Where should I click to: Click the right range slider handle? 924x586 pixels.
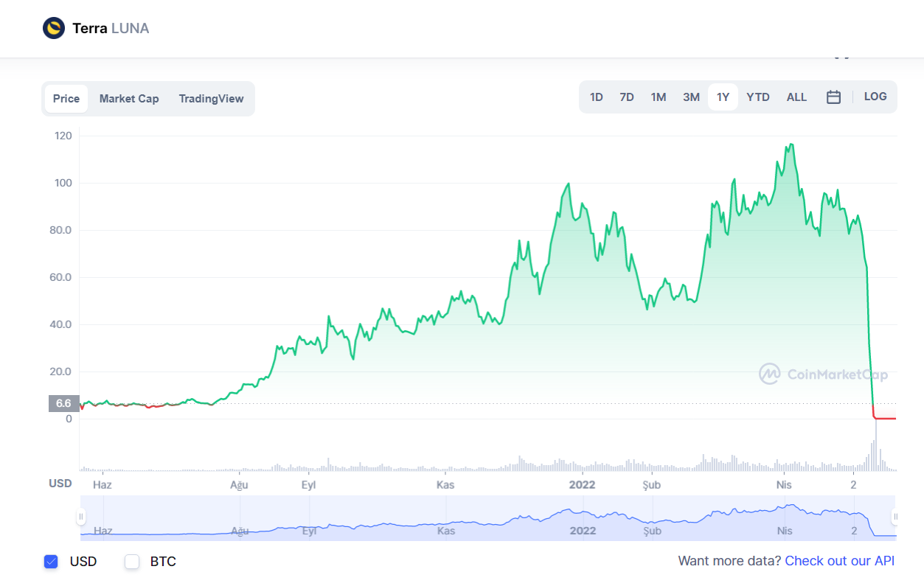(x=895, y=517)
